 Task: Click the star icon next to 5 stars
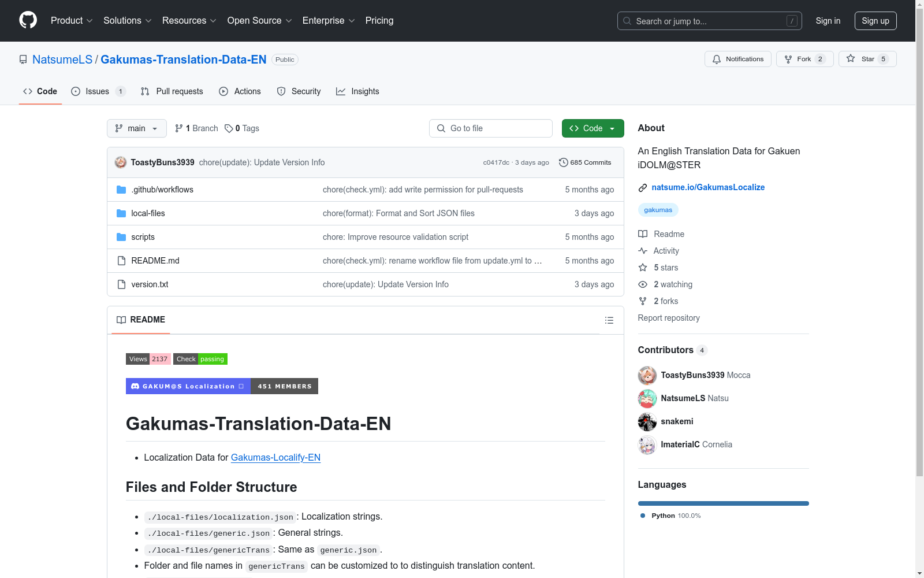click(643, 268)
